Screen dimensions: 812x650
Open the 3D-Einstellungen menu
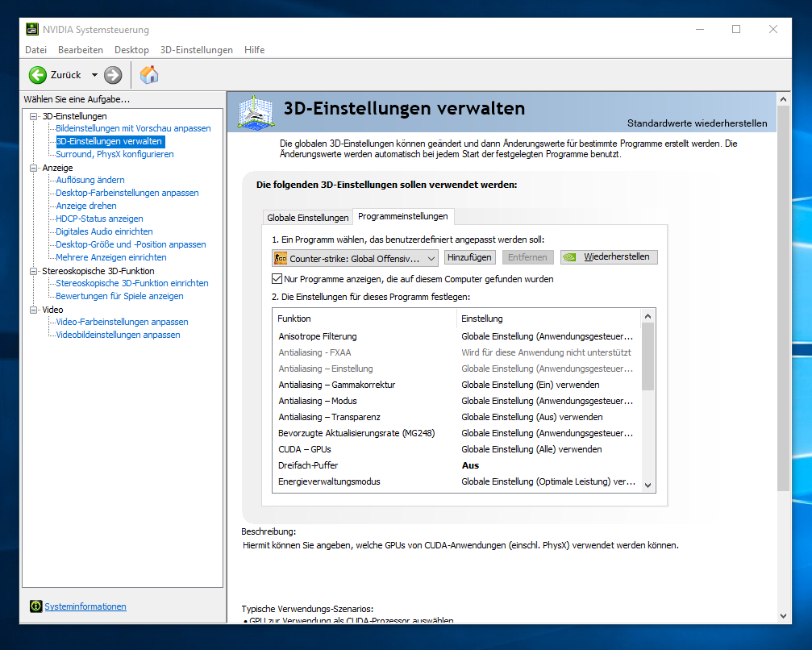[x=196, y=50]
